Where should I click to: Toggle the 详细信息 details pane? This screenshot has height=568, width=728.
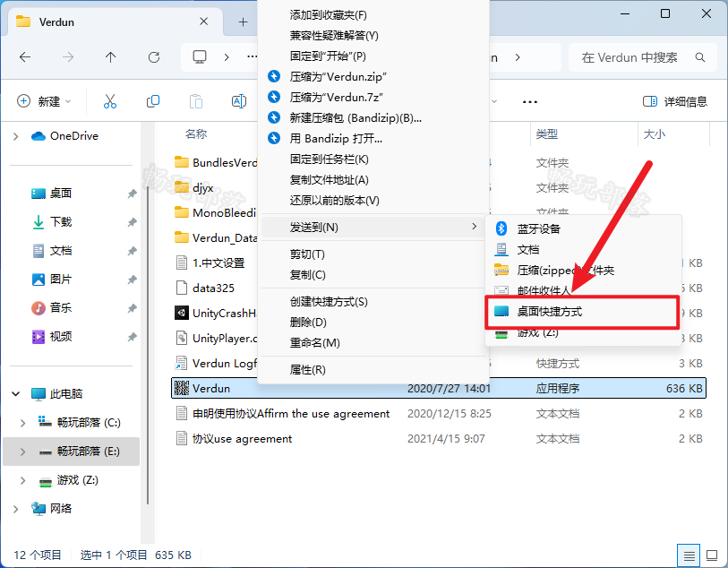point(674,101)
